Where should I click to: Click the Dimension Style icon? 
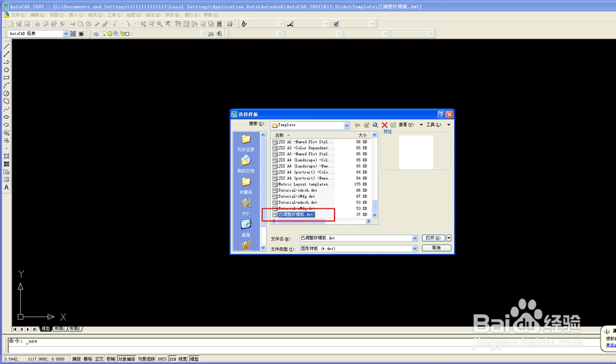[290, 24]
